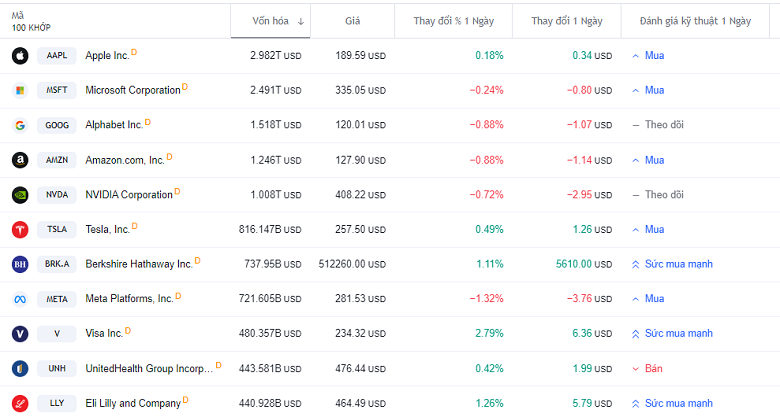This screenshot has width=780, height=417.
Task: Open the Eli Lilly and Company link
Action: click(133, 404)
